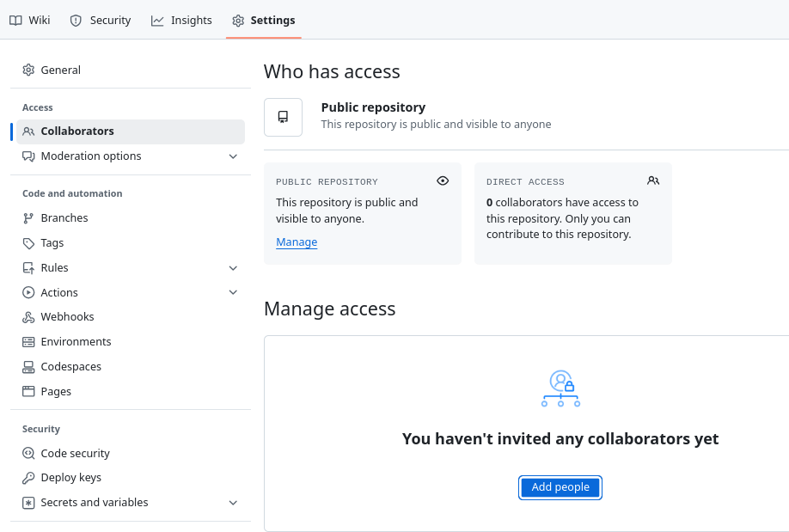Select the Code security shield icon
The width and height of the screenshot is (789, 532).
28,453
